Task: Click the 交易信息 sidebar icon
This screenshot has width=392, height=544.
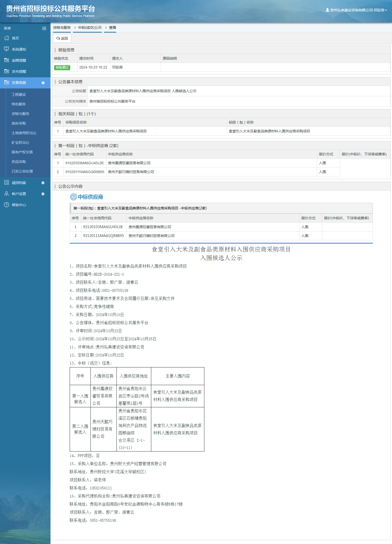Action: pos(7,82)
